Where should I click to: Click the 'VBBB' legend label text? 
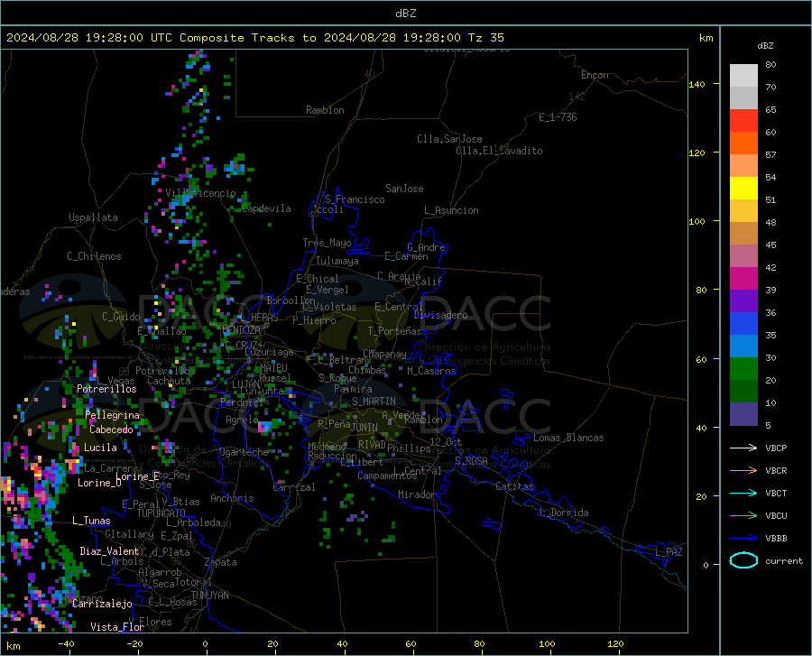(776, 539)
